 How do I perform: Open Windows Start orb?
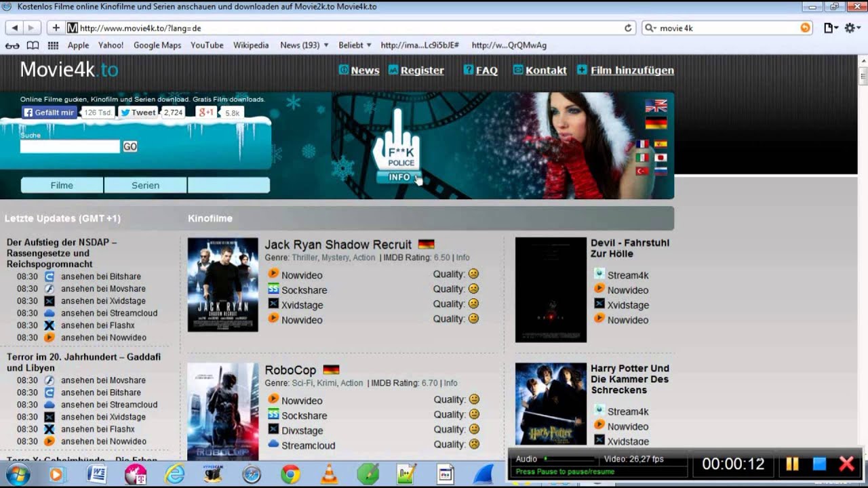point(17,474)
